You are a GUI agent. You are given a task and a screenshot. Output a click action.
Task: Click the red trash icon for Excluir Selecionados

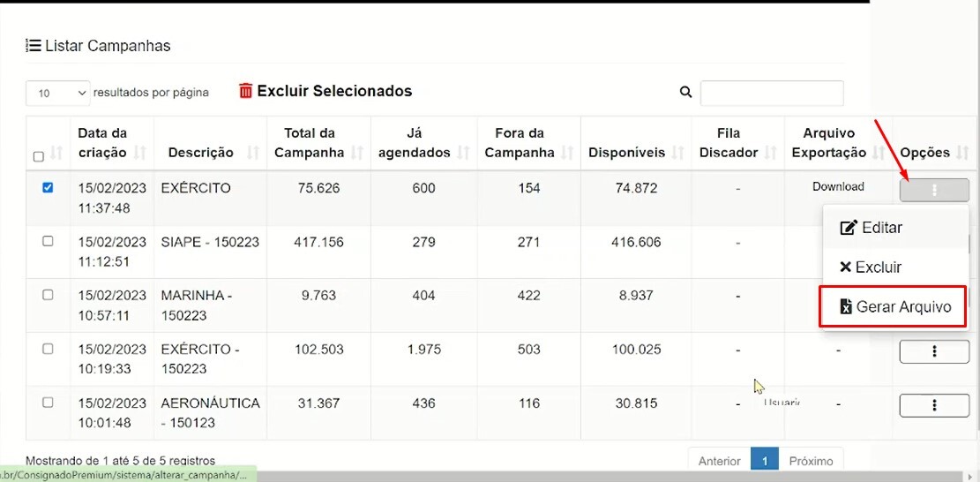point(245,91)
